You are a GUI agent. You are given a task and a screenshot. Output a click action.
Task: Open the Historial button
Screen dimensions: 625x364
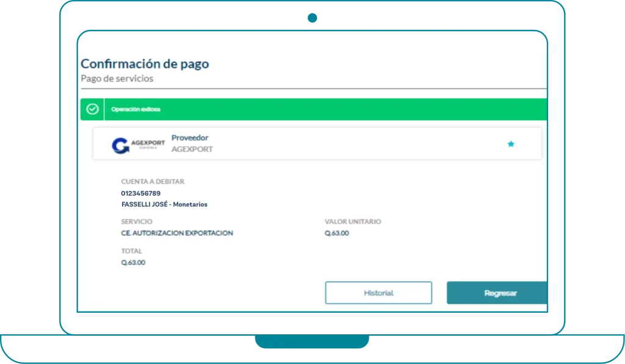(x=378, y=293)
